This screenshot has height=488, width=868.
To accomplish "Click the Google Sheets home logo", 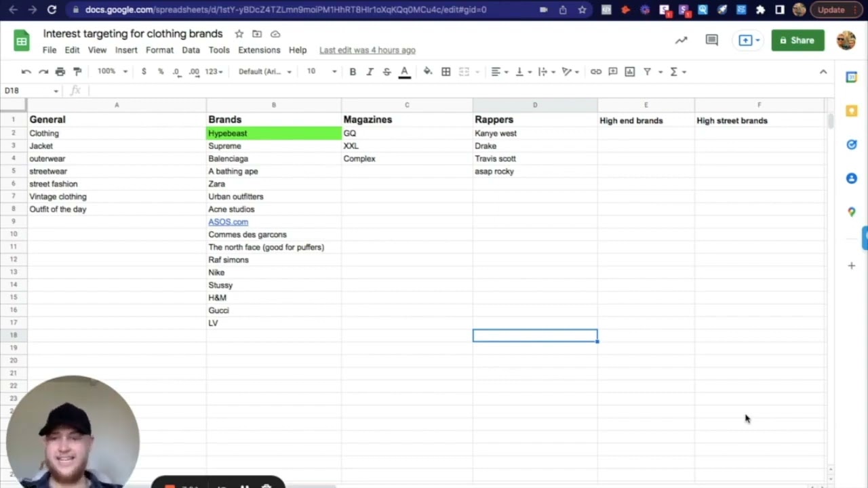I will [22, 41].
